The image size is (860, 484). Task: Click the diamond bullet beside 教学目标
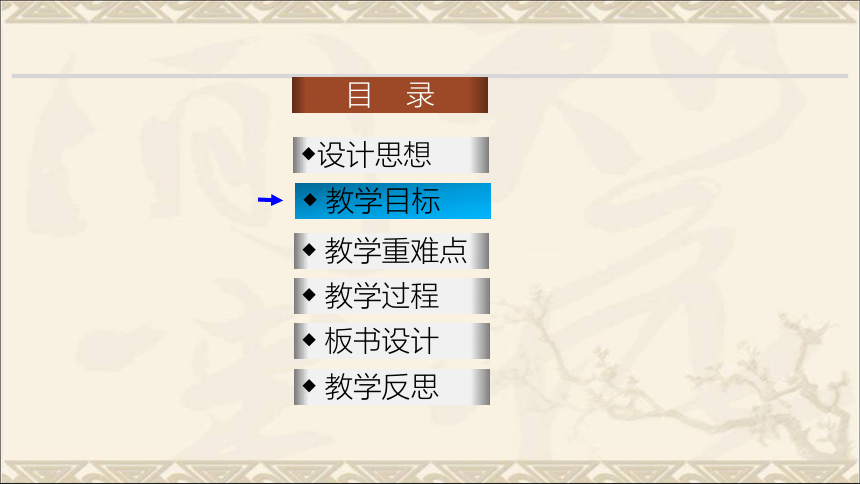(x=310, y=200)
